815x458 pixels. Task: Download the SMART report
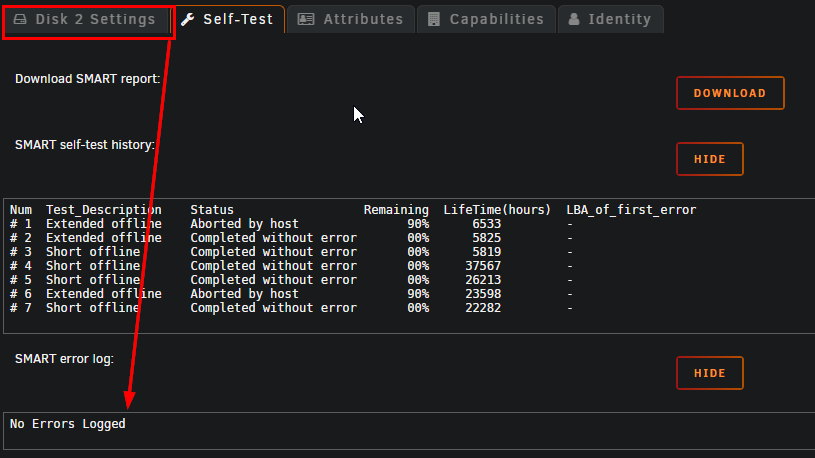pos(730,93)
